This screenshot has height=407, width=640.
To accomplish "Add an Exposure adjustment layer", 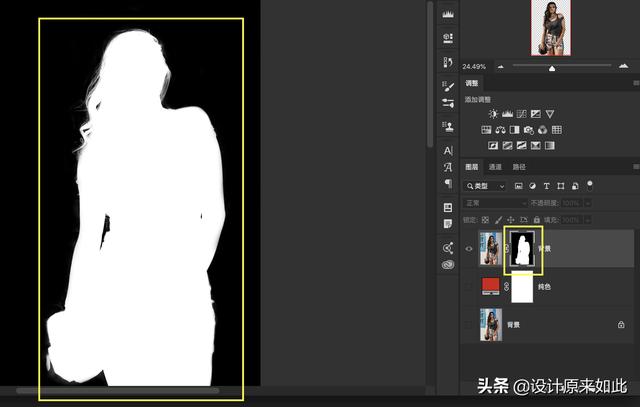I will [x=536, y=114].
